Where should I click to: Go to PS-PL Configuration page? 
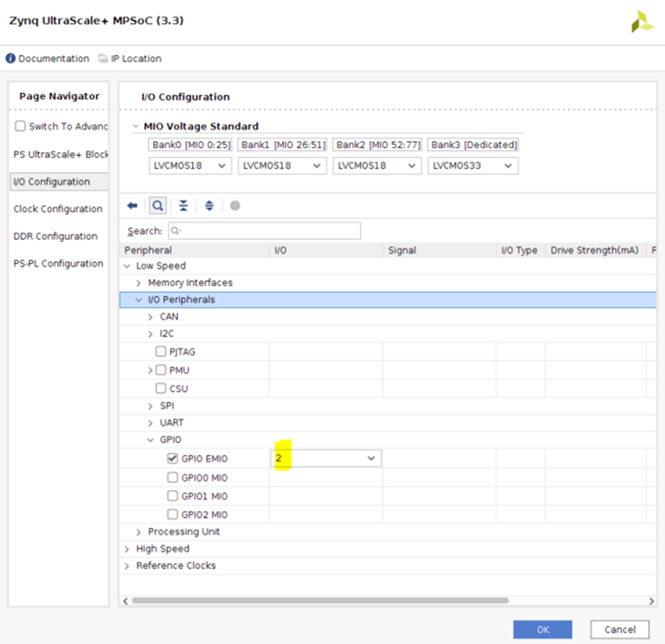pos(58,264)
